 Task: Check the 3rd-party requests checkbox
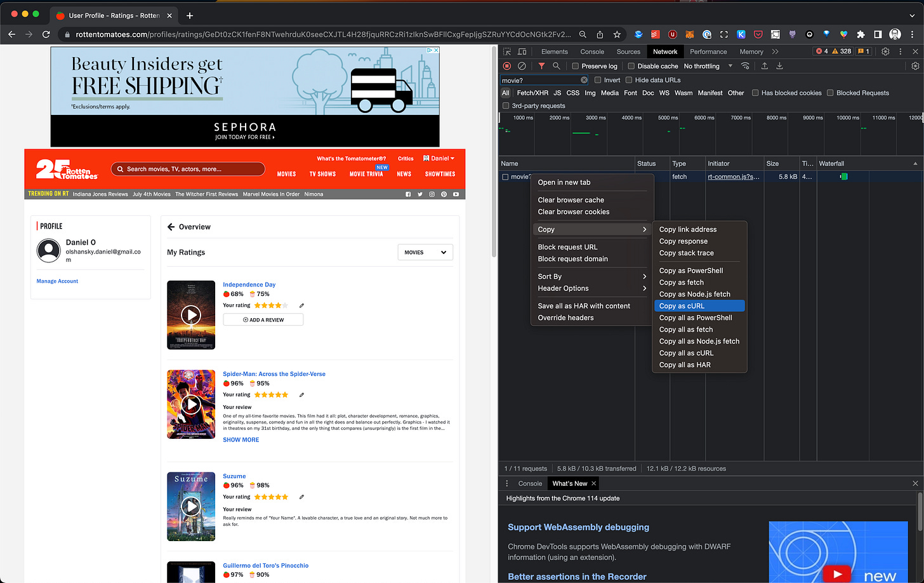pyautogui.click(x=506, y=106)
